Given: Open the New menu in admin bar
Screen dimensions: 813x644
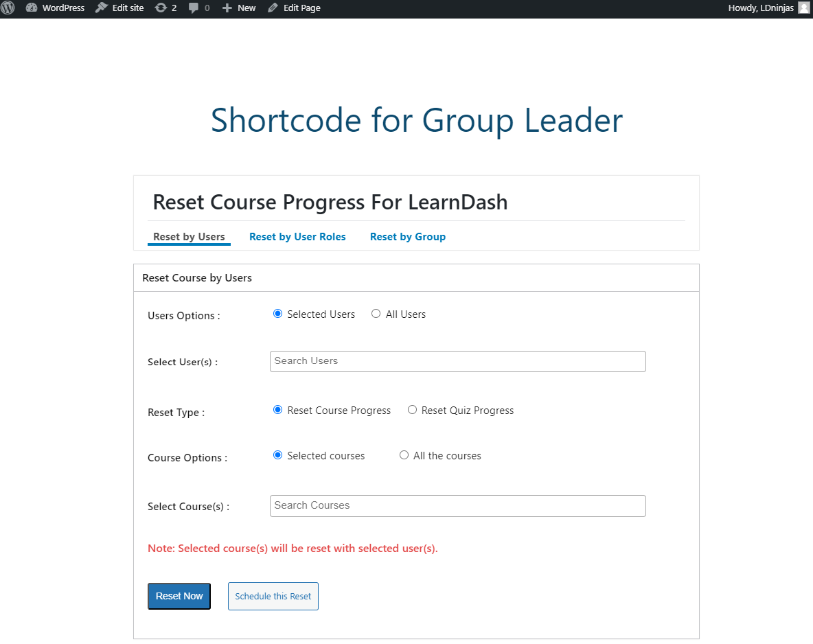Looking at the screenshot, I should coord(239,8).
